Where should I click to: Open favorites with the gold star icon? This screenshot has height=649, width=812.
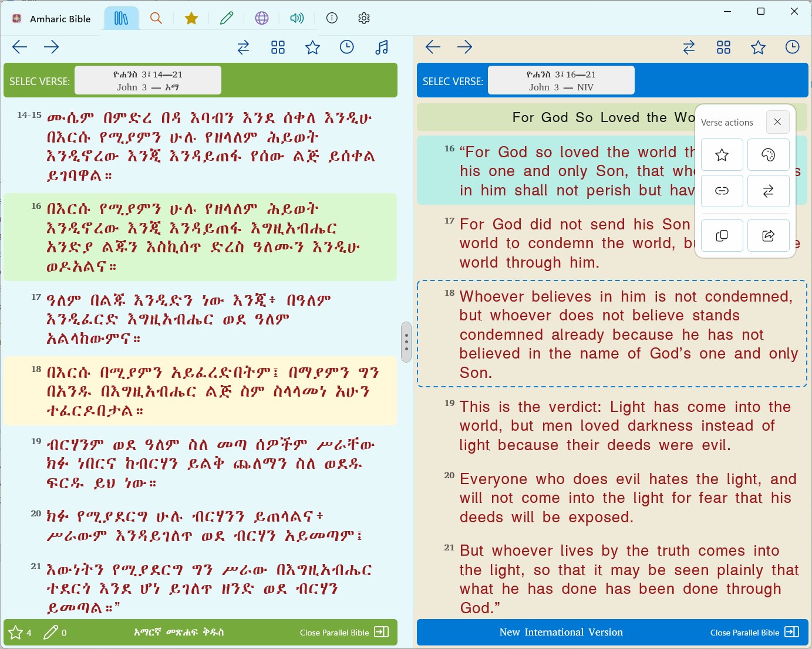[191, 18]
